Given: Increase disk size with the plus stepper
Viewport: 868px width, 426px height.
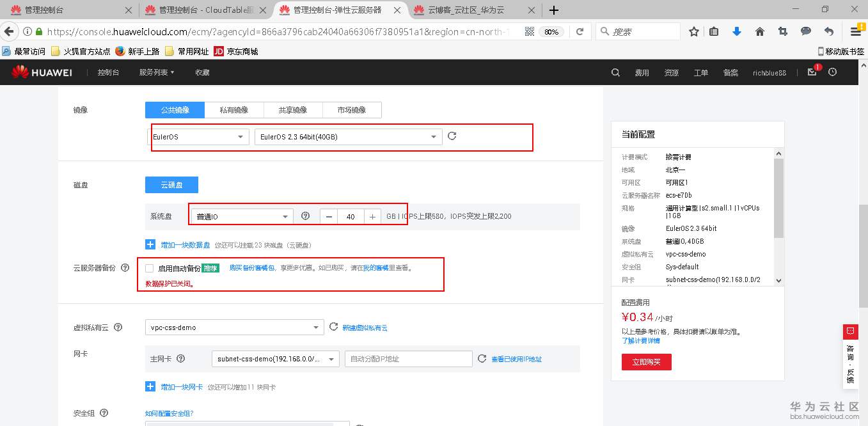Looking at the screenshot, I should [372, 216].
